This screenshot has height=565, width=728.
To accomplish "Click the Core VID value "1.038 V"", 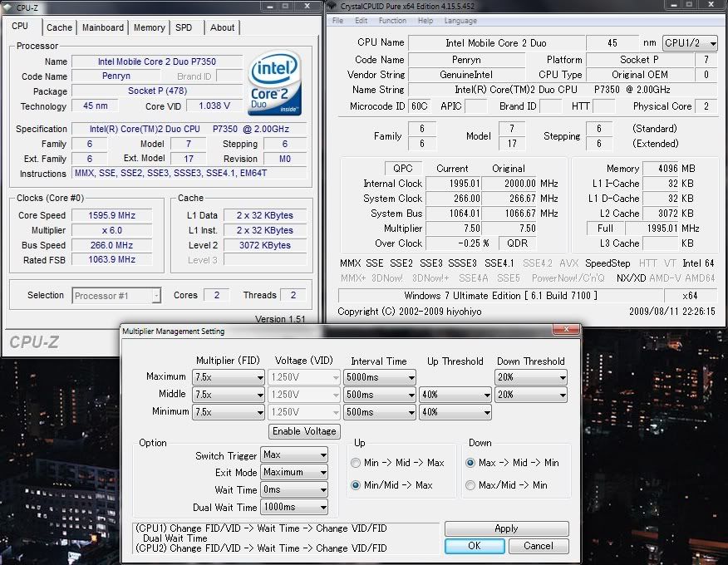I will coord(214,106).
